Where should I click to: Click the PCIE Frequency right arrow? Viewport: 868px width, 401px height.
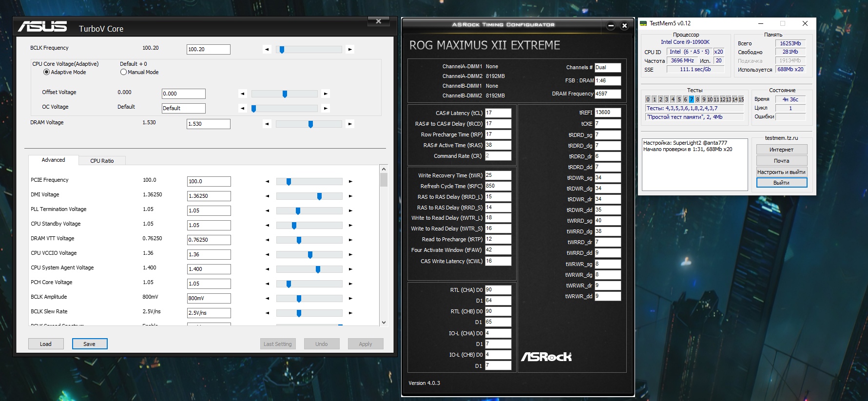(x=350, y=181)
